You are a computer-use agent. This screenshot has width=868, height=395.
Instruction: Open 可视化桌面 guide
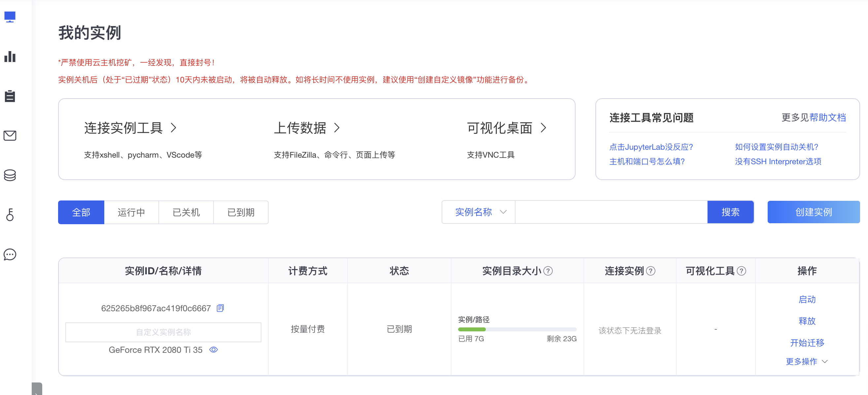click(507, 128)
